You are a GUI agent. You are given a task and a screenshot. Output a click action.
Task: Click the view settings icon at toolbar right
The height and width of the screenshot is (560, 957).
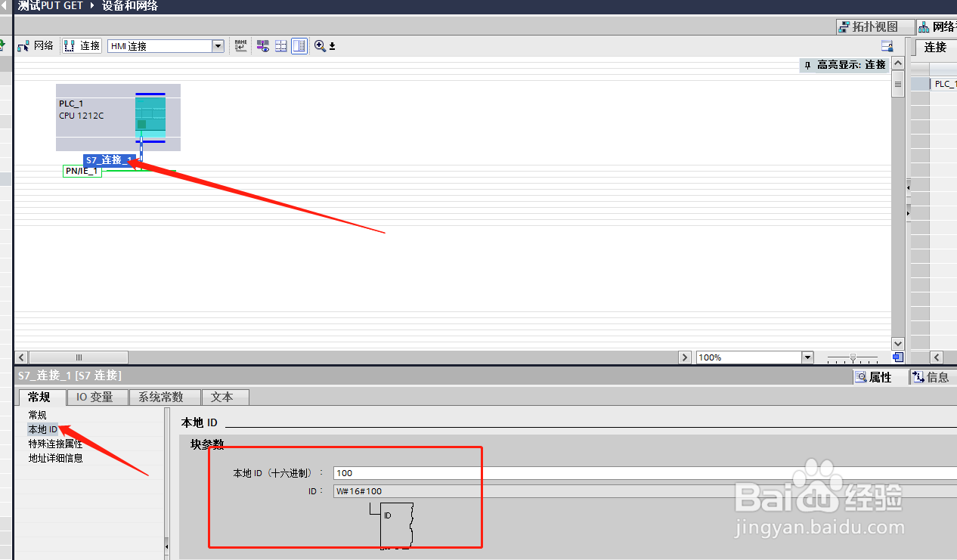(x=887, y=46)
